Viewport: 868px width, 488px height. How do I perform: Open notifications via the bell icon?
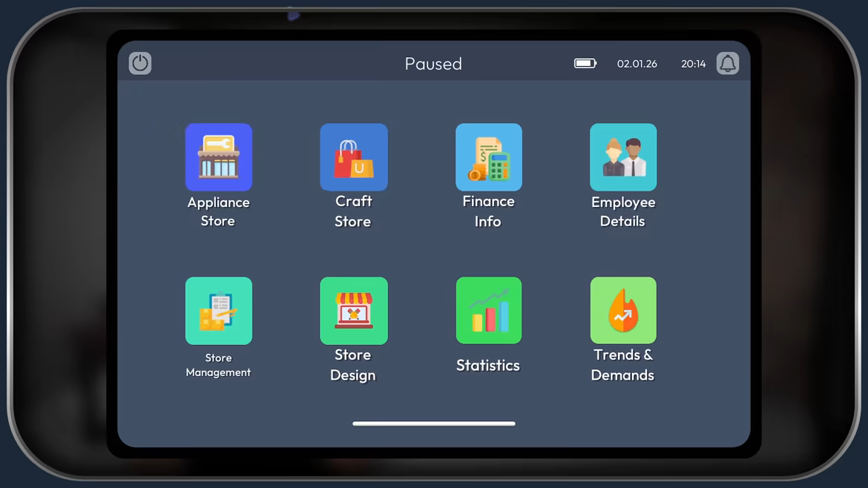tap(728, 63)
